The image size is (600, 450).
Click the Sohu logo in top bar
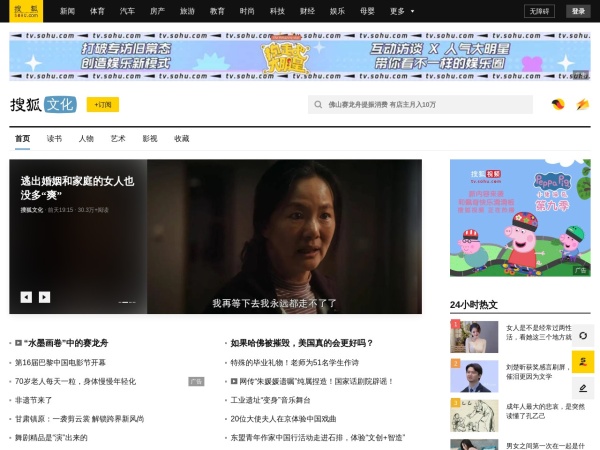click(26, 11)
